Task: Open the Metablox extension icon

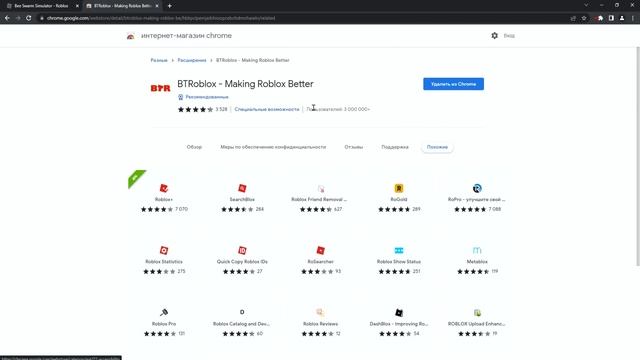Action: [x=477, y=250]
